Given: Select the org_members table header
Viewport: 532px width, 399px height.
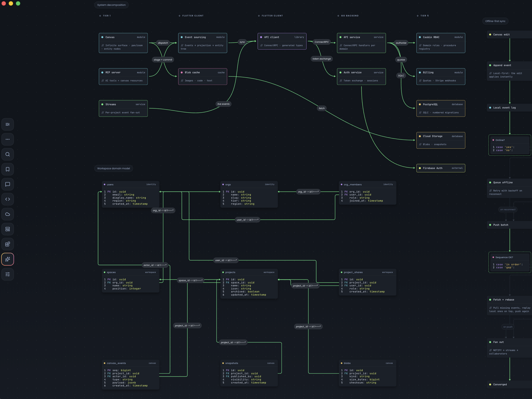Looking at the screenshot, I should click(x=367, y=184).
